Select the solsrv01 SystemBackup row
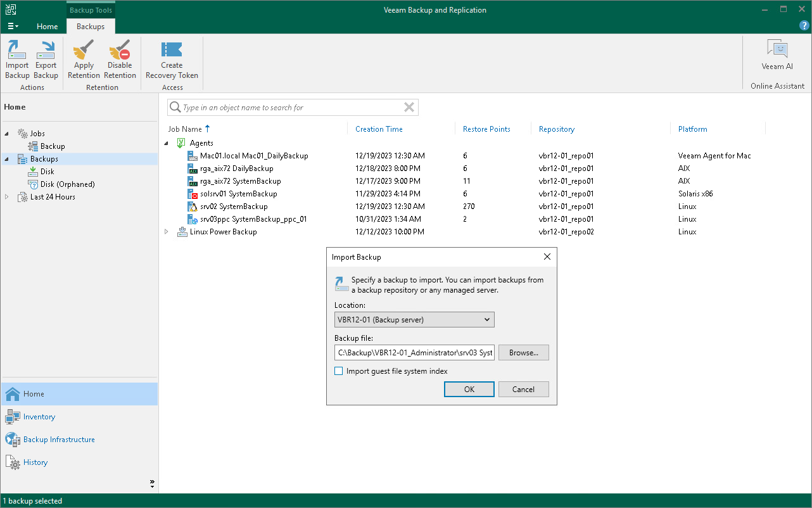The height and width of the screenshot is (508, 812). pos(238,194)
